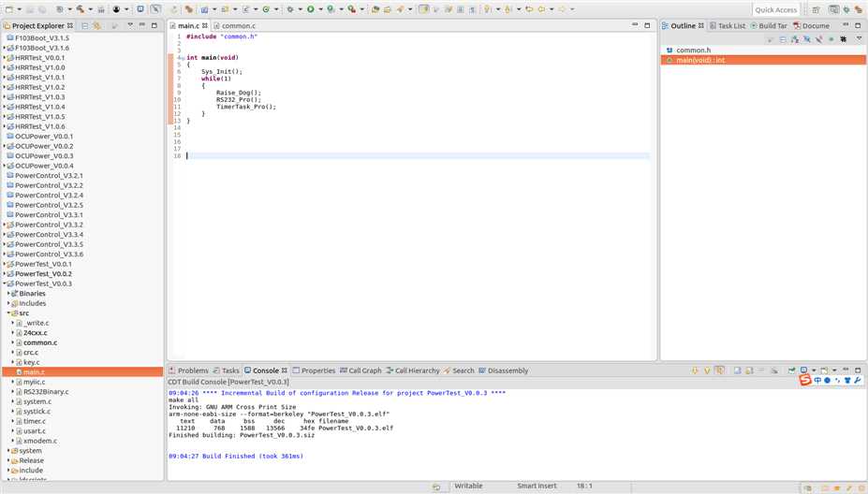Select F103Boot_V3.1.5 project
Screen dimensions: 868x494
coord(42,38)
